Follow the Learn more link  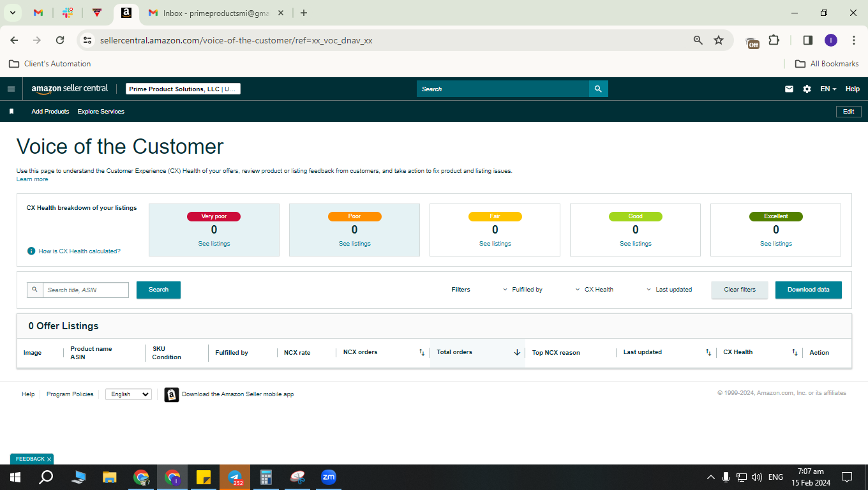32,179
